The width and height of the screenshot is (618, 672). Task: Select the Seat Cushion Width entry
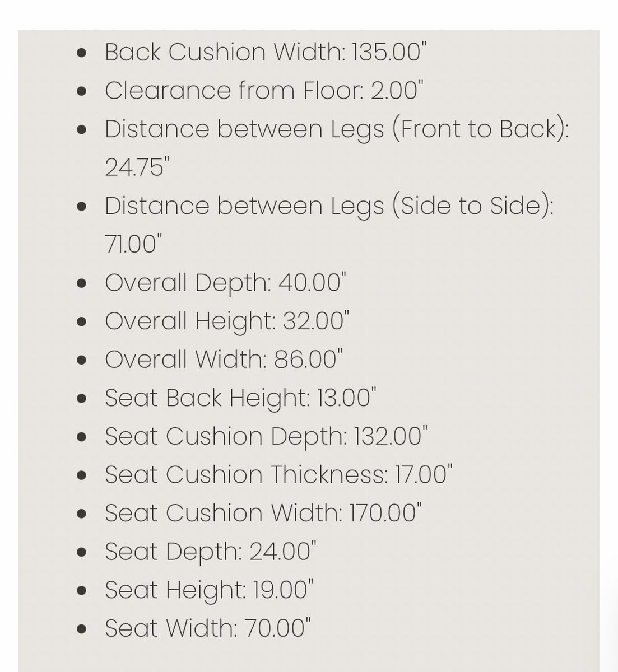[x=263, y=514]
